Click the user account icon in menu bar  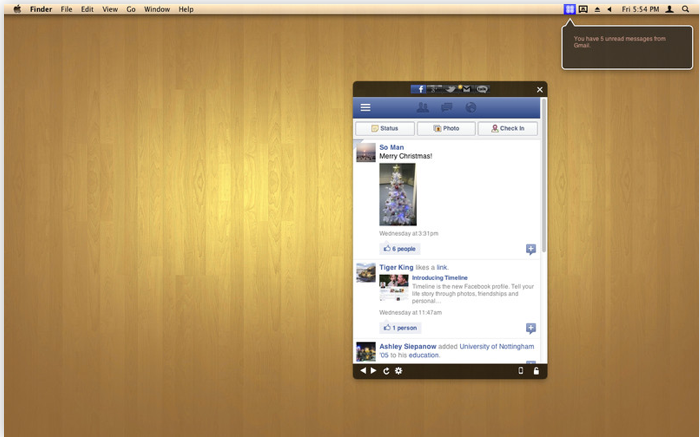[x=670, y=9]
